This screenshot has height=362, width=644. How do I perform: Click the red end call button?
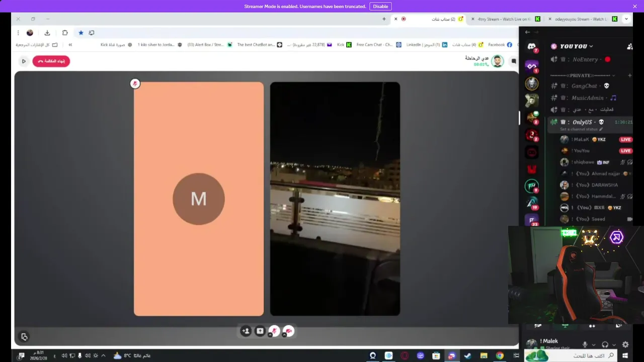coord(51,61)
